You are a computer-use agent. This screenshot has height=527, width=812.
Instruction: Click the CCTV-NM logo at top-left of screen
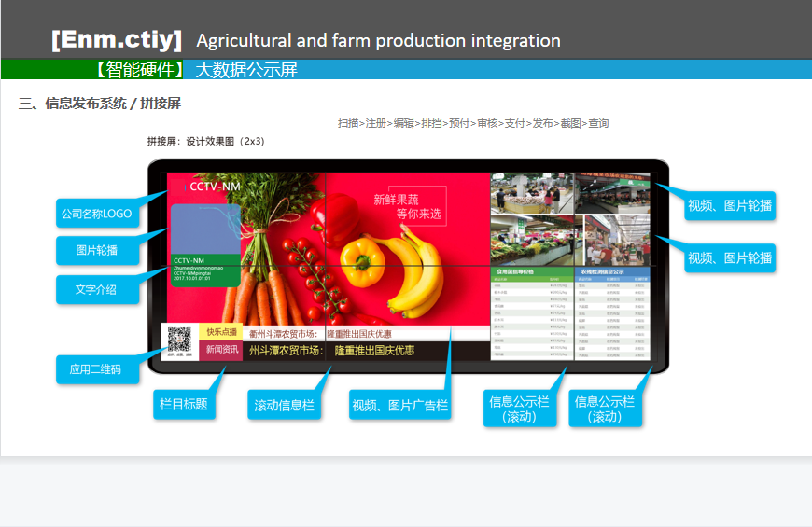coord(213,187)
